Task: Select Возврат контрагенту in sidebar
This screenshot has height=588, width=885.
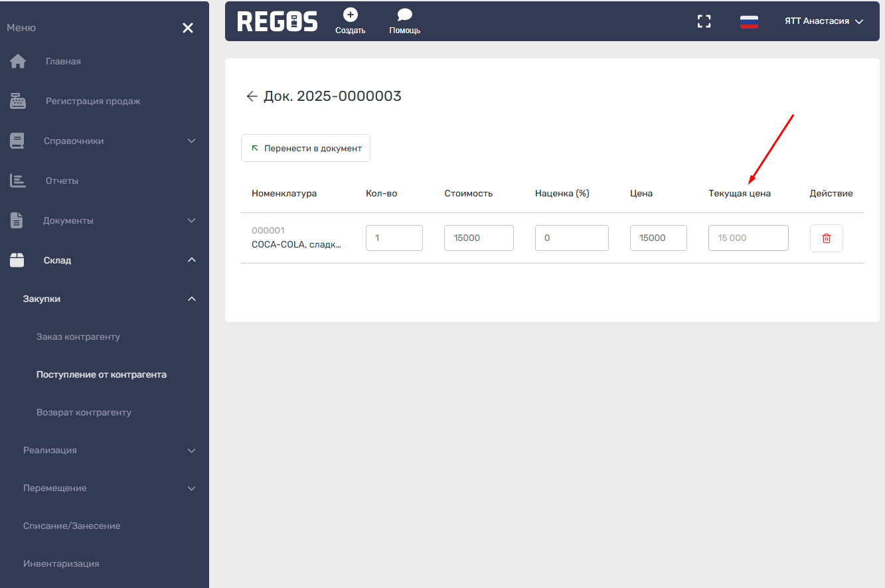Action: click(x=84, y=413)
